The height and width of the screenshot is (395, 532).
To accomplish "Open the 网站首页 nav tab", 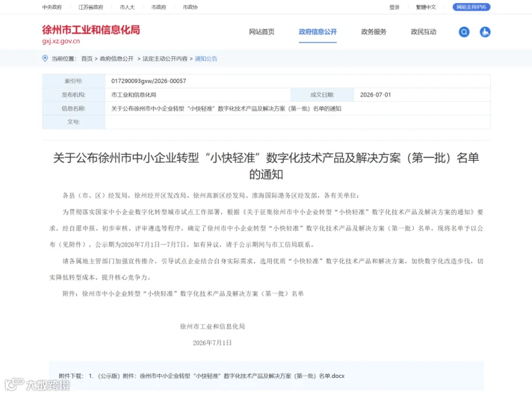I will click(262, 32).
